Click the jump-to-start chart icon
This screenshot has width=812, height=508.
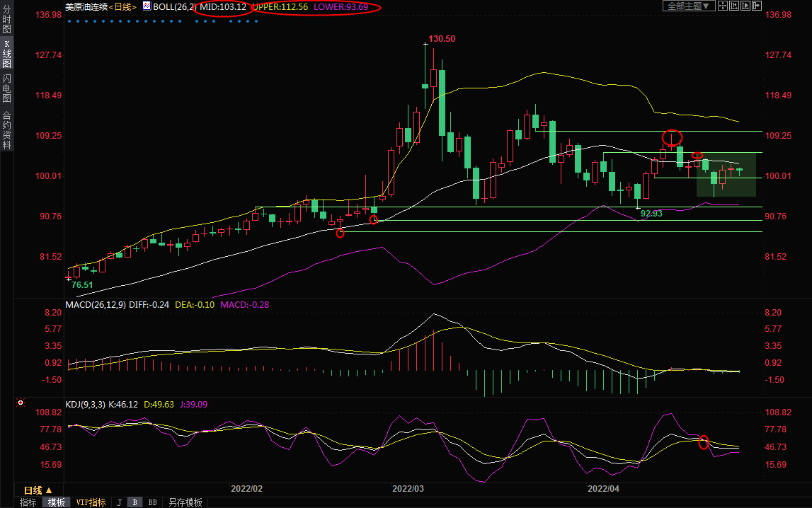(734, 6)
